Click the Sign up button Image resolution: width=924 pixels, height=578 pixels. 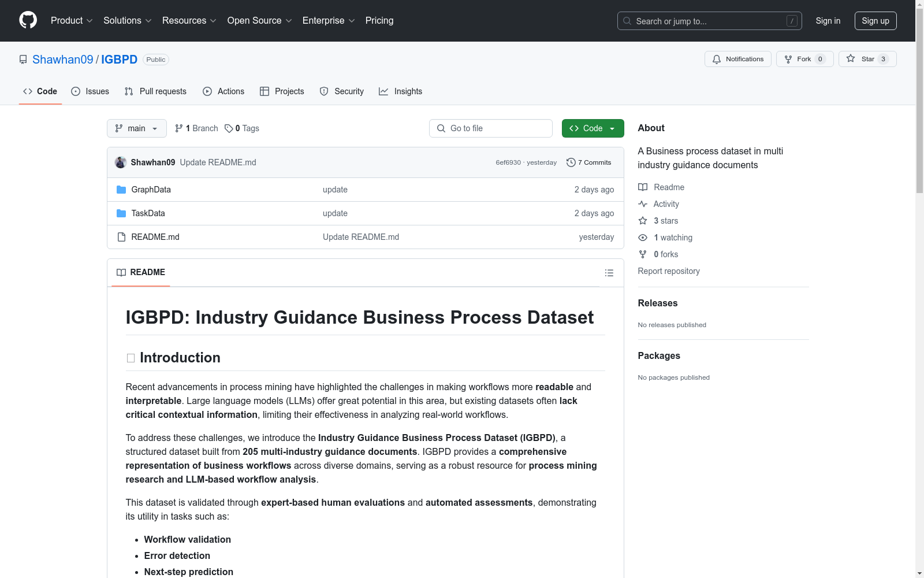tap(875, 21)
